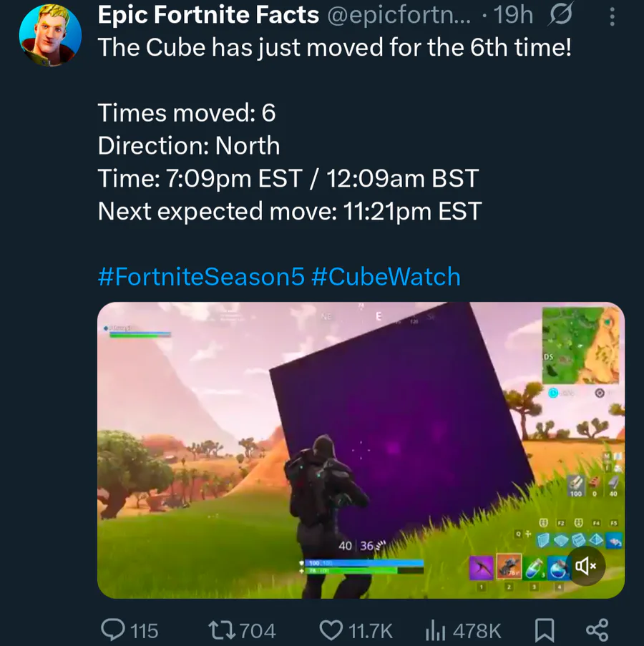Open the share icon for this post
644x646 pixels.
(597, 630)
